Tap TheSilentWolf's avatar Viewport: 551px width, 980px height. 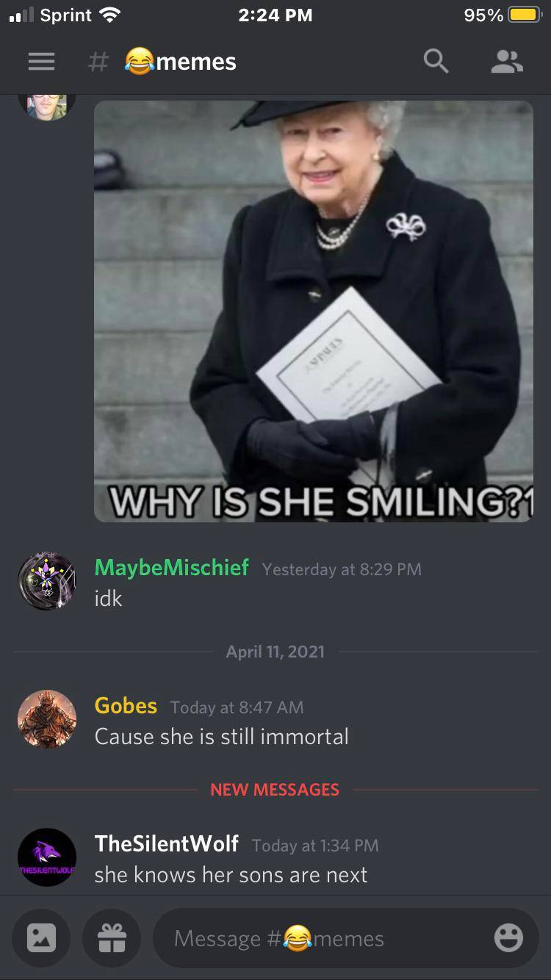tap(47, 857)
